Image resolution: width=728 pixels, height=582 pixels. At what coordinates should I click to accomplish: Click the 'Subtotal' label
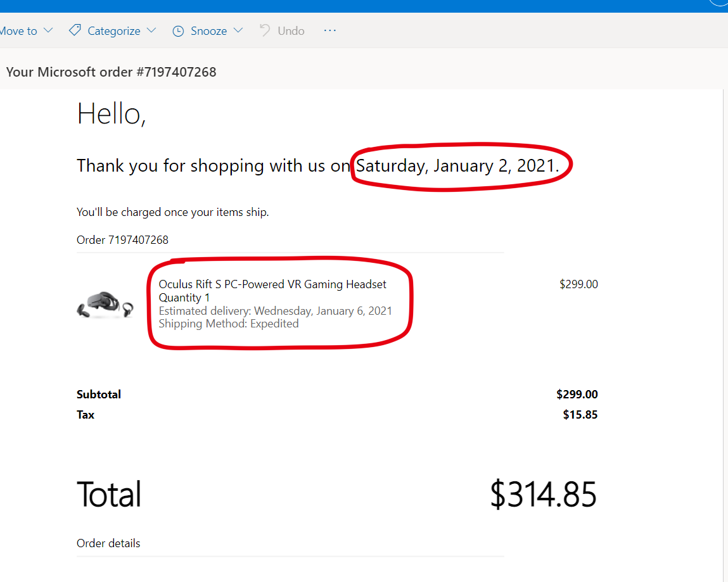click(99, 395)
